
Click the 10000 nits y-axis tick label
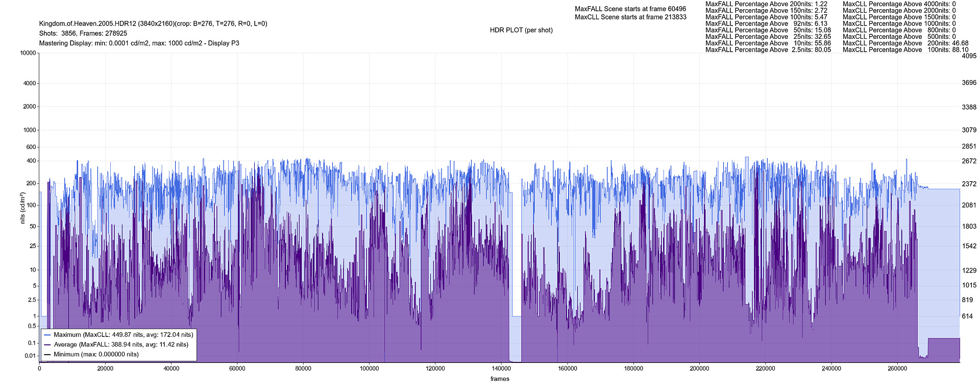point(28,53)
